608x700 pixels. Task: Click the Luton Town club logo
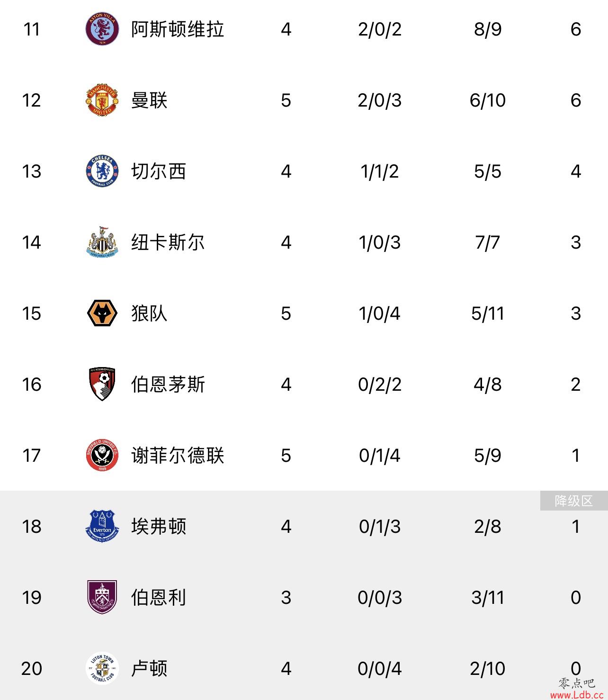(102, 668)
